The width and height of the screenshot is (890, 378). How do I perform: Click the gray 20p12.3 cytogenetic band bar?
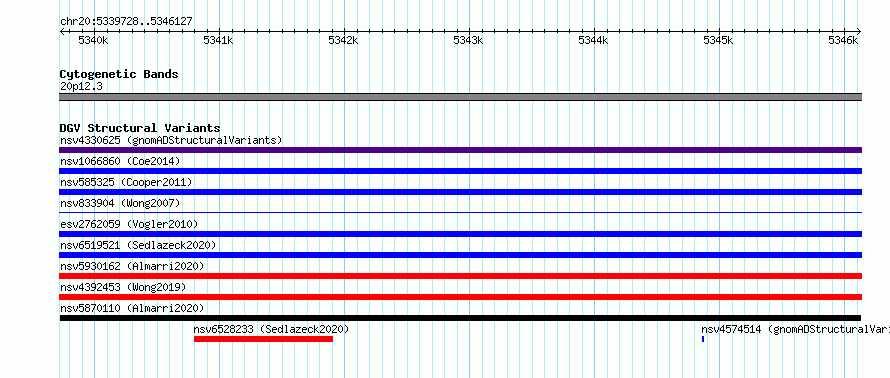(x=460, y=97)
